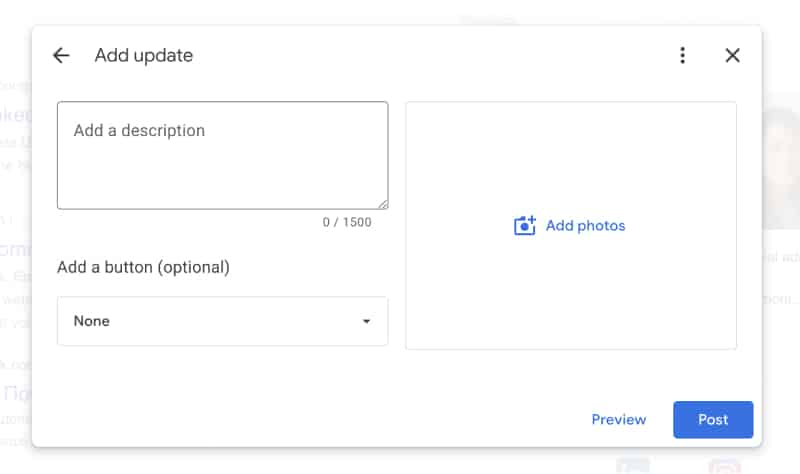Go back using the left arrow icon

[x=61, y=55]
